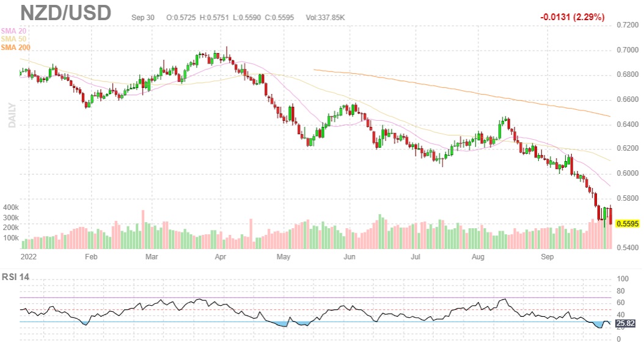This screenshot has width=644, height=346.
Task: Click the 0.5800 price axis label
Action: point(628,198)
